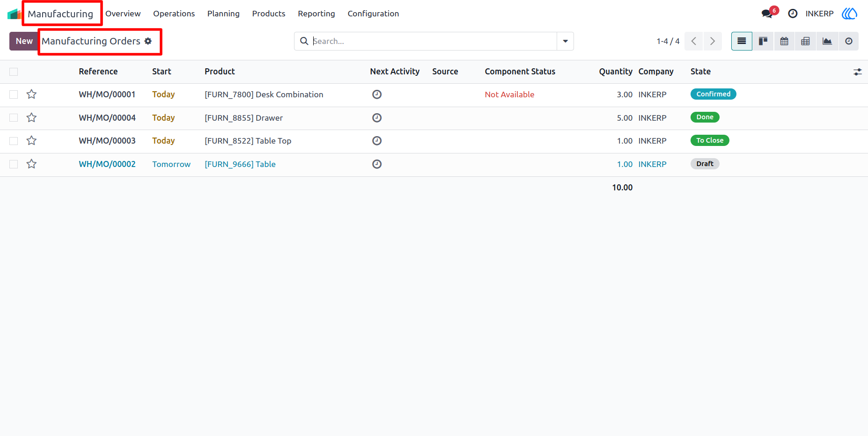
Task: Open the WH/MO/00002 order link
Action: pos(107,164)
